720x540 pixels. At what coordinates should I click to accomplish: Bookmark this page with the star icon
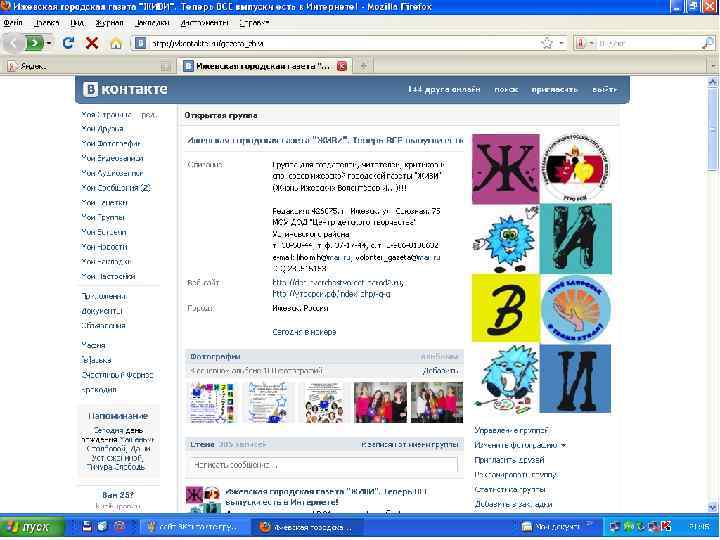(546, 43)
